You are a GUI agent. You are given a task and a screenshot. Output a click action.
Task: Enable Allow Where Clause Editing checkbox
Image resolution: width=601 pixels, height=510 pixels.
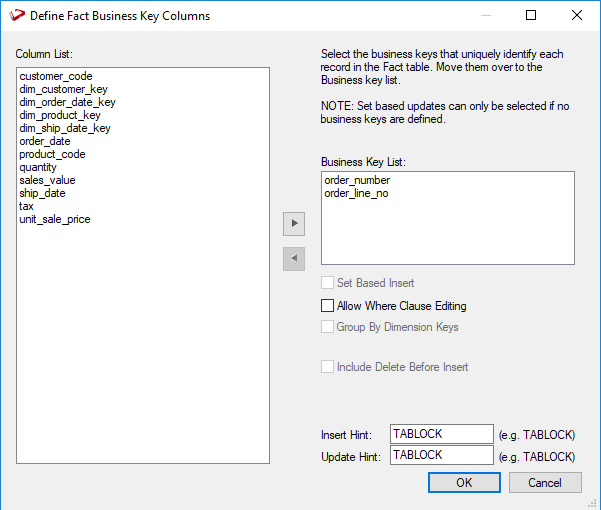[327, 306]
